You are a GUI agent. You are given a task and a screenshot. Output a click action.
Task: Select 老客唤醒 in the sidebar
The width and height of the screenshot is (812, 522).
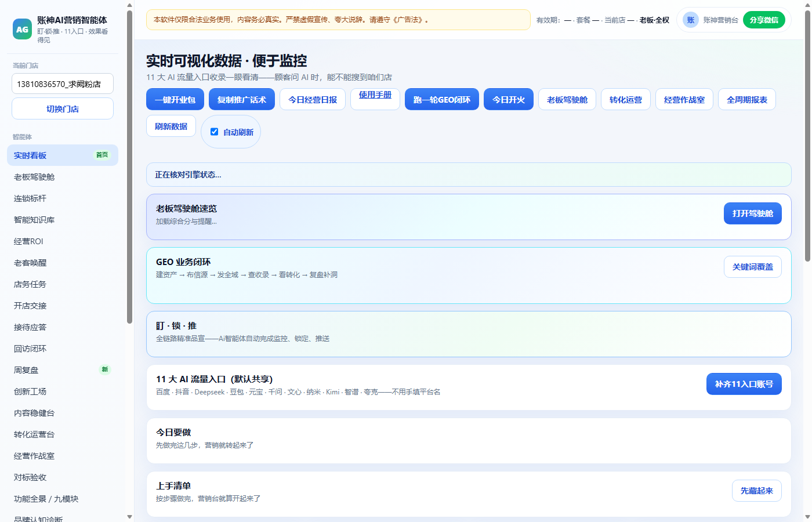pyautogui.click(x=63, y=262)
